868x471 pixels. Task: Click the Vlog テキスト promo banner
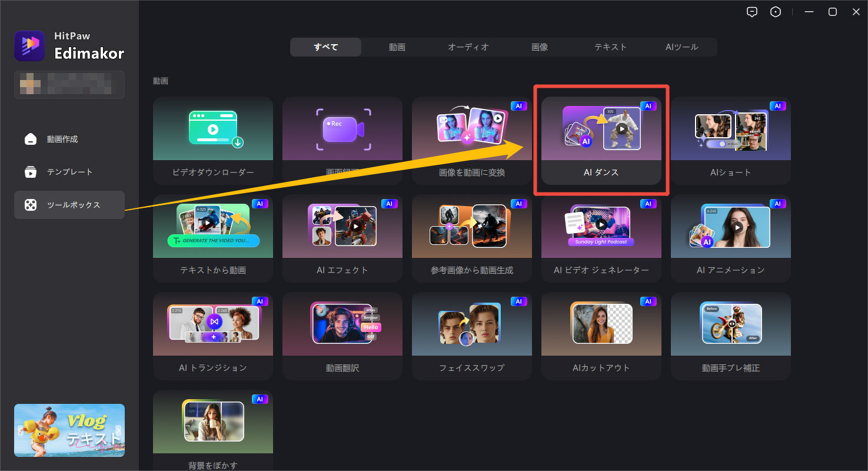click(69, 430)
